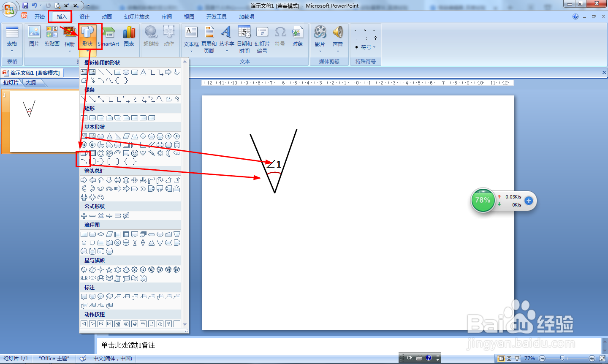Viewport: 608px width, 364px height.
Task: Select the Help action button shape
Action: [168, 323]
